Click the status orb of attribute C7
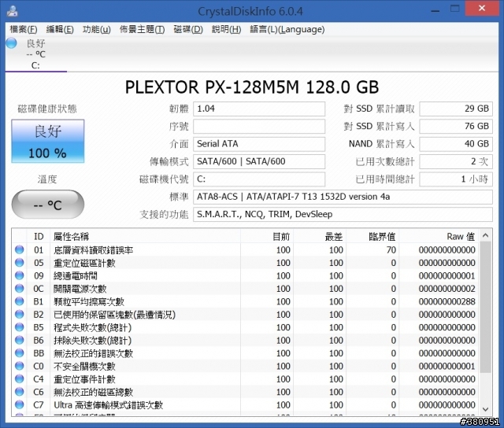This screenshot has width=504, height=428. (x=19, y=404)
